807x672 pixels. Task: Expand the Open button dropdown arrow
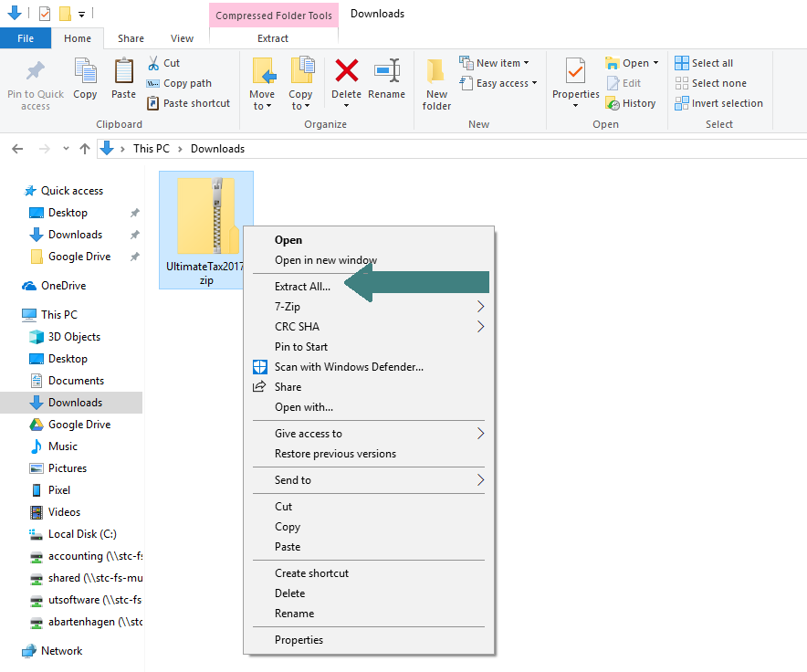[x=655, y=63]
